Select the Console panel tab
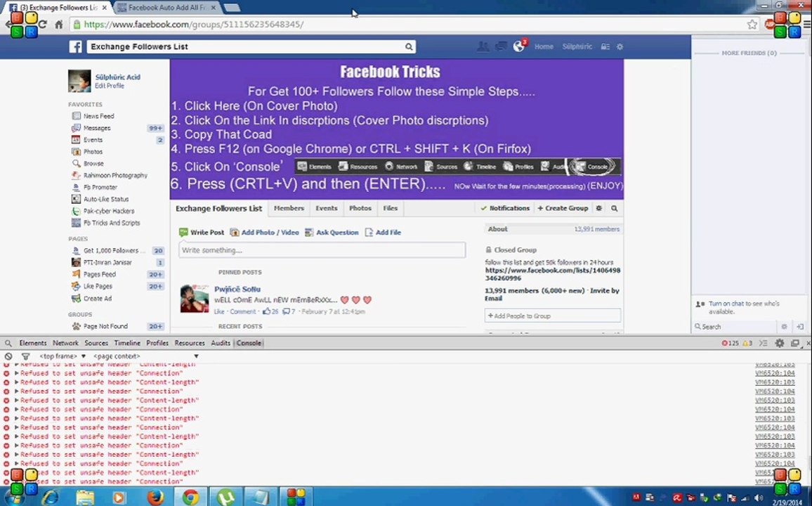The width and height of the screenshot is (812, 506). coord(249,343)
